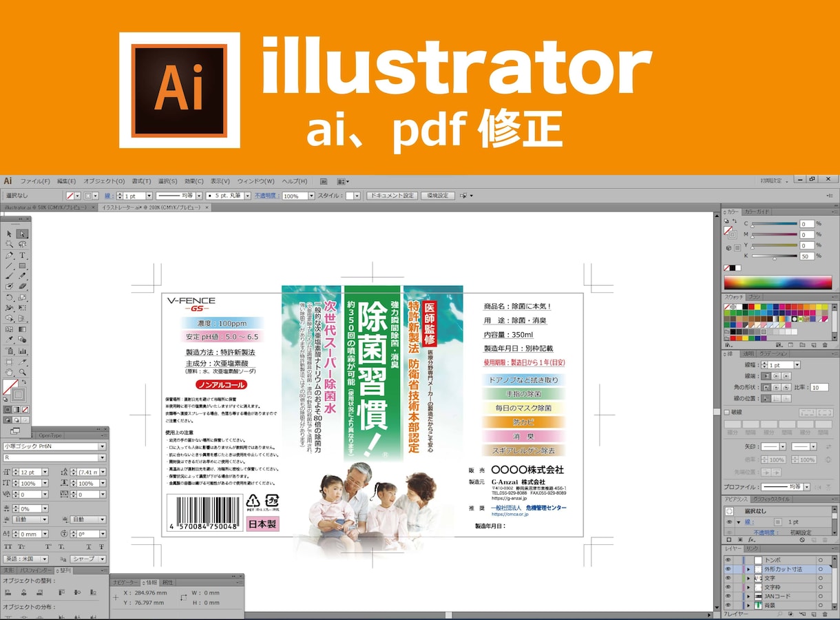This screenshot has height=620, width=840.
Task: Select the Selection (black arrow) tool
Action: 9,234
